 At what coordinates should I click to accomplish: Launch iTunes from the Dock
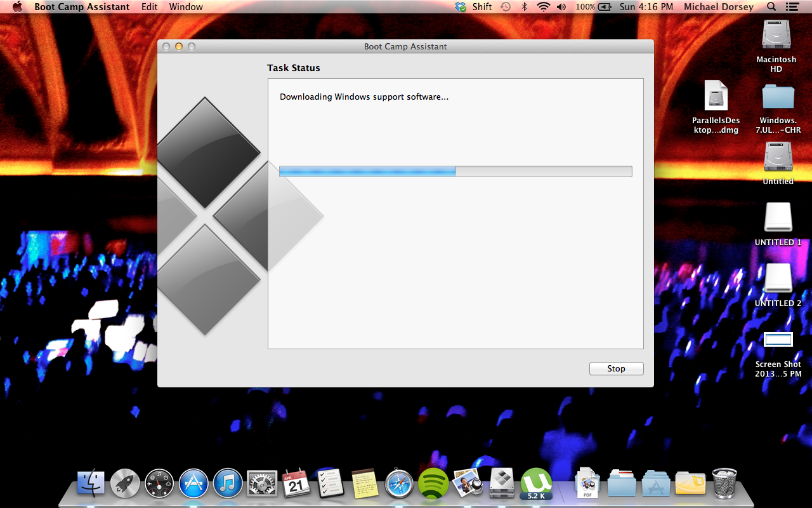click(228, 484)
